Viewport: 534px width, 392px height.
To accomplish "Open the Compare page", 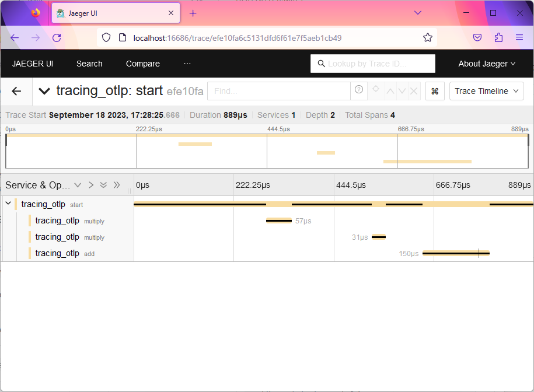I will click(x=143, y=64).
